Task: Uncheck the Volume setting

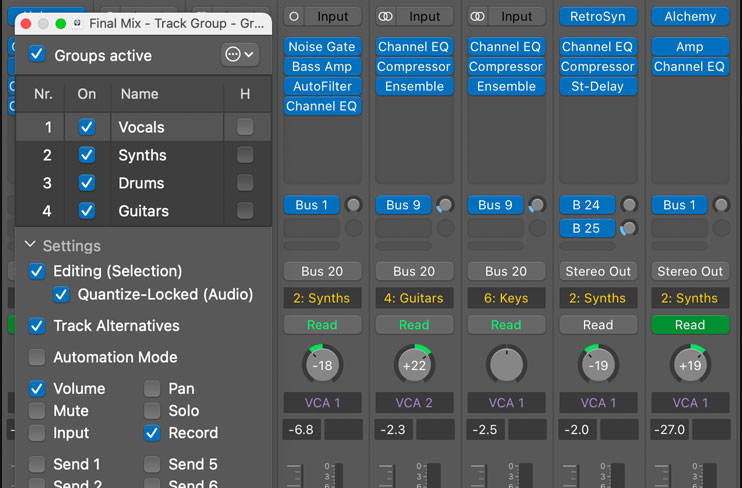Action: (x=37, y=389)
